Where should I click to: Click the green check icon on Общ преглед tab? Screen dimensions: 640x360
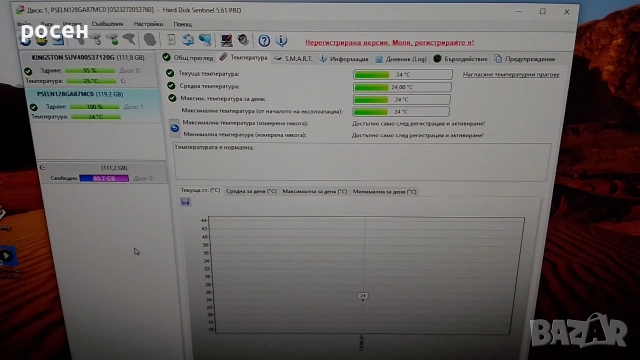[x=166, y=57]
